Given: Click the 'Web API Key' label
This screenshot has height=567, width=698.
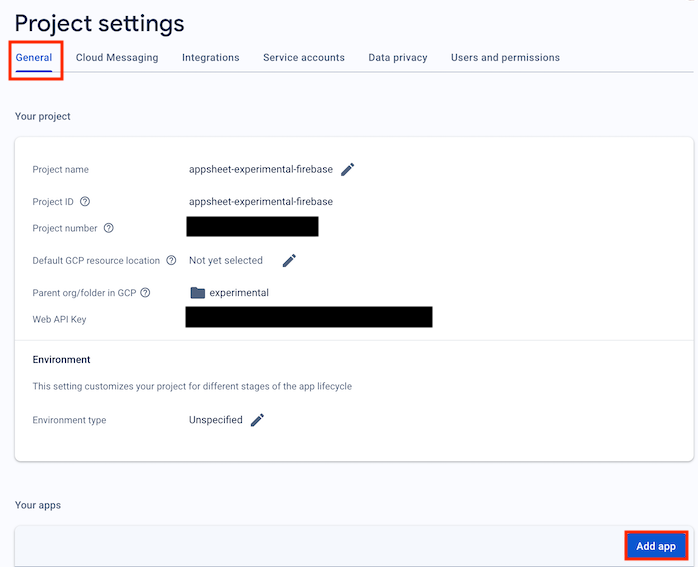Looking at the screenshot, I should point(59,320).
